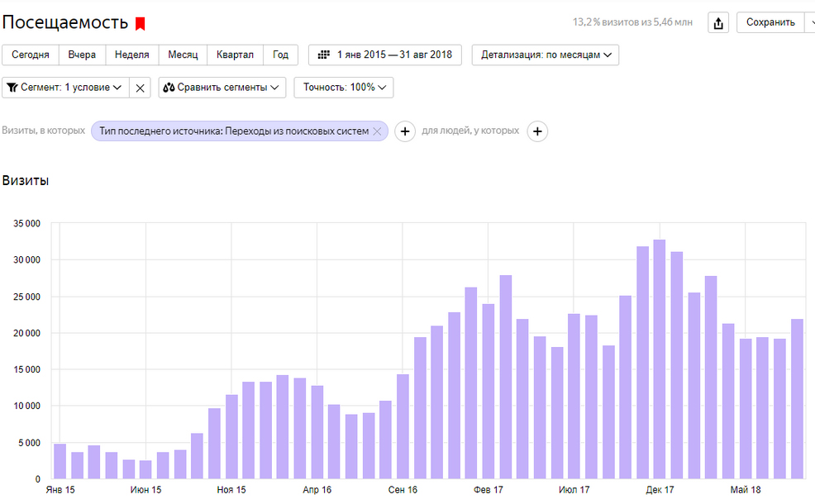The height and width of the screenshot is (504, 815).
Task: Click the red bookmark icon beside Посещаемость
Action: [140, 23]
